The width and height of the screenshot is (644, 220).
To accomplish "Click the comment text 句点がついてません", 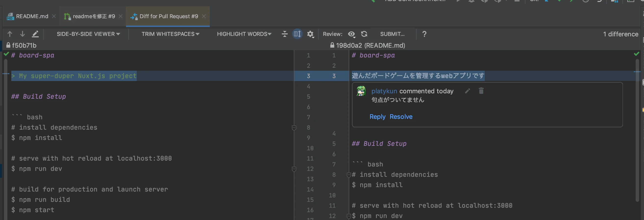I will click(x=398, y=100).
